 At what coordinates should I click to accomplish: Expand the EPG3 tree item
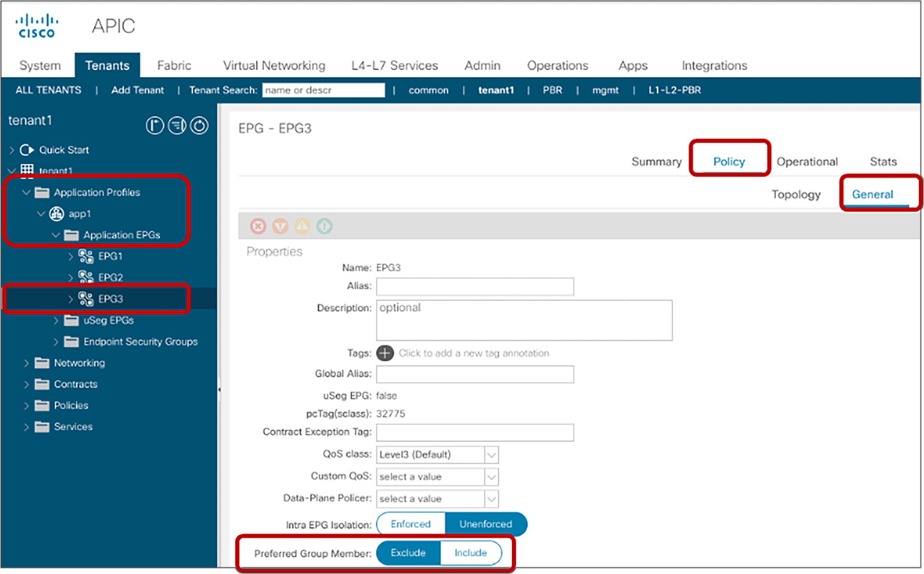67,299
